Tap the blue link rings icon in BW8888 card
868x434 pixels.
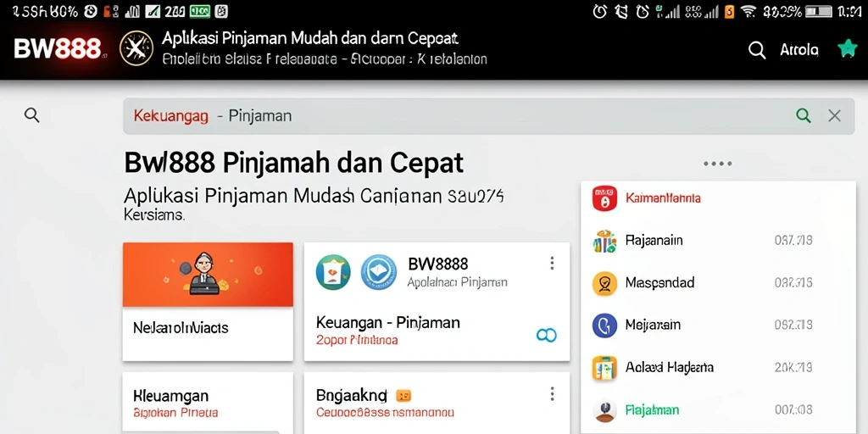pos(547,335)
